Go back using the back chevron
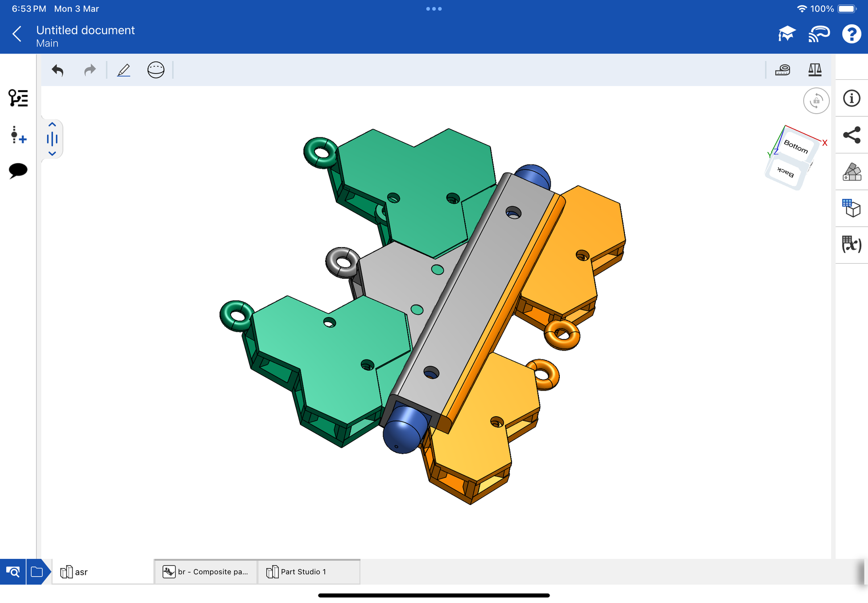This screenshot has height=603, width=868. click(x=17, y=34)
